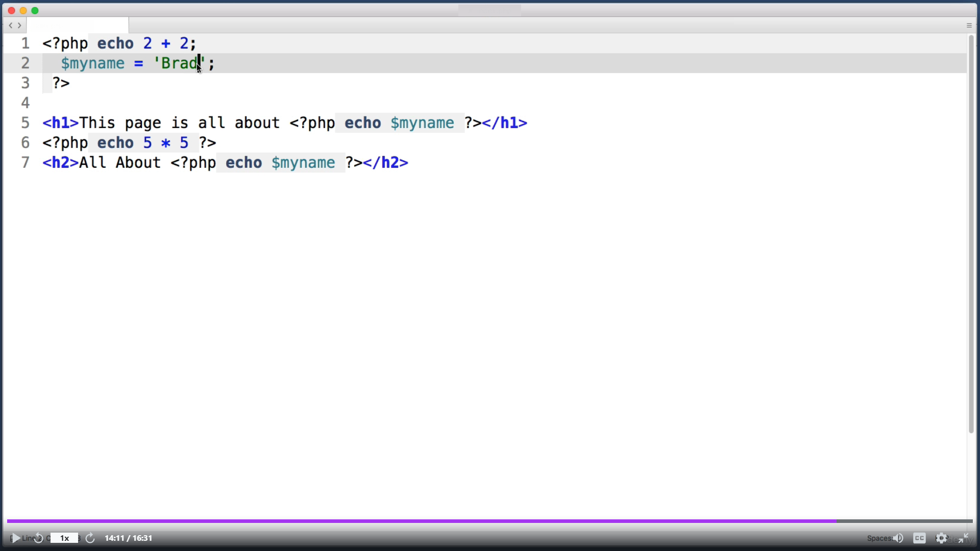Click the 14:11 / 16:31 time display

tap(128, 538)
